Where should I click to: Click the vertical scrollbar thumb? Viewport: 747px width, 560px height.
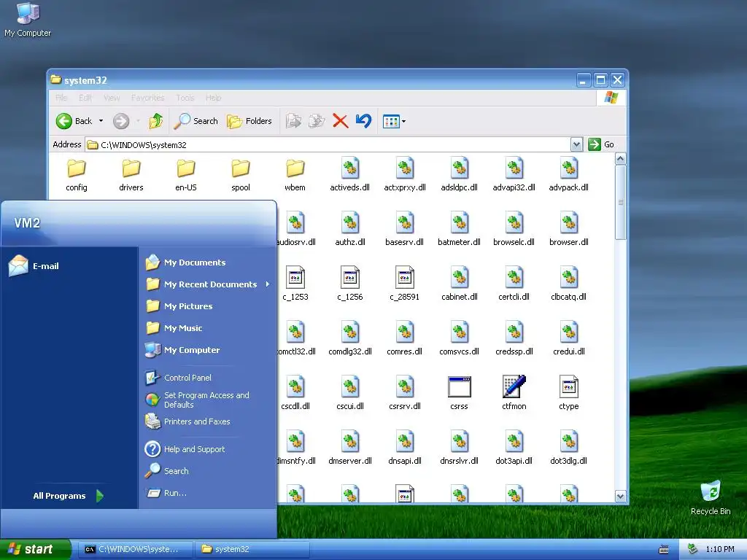620,203
